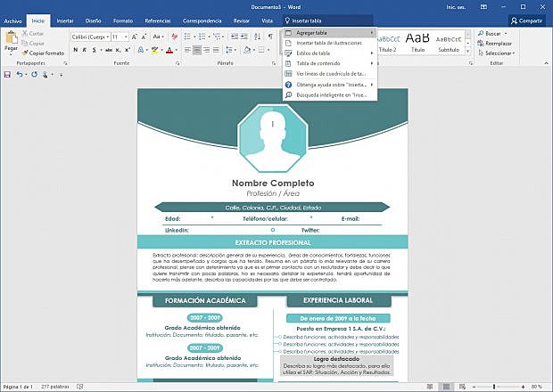Pick the yellow text highlight color
553x392 pixels.
pyautogui.click(x=154, y=50)
